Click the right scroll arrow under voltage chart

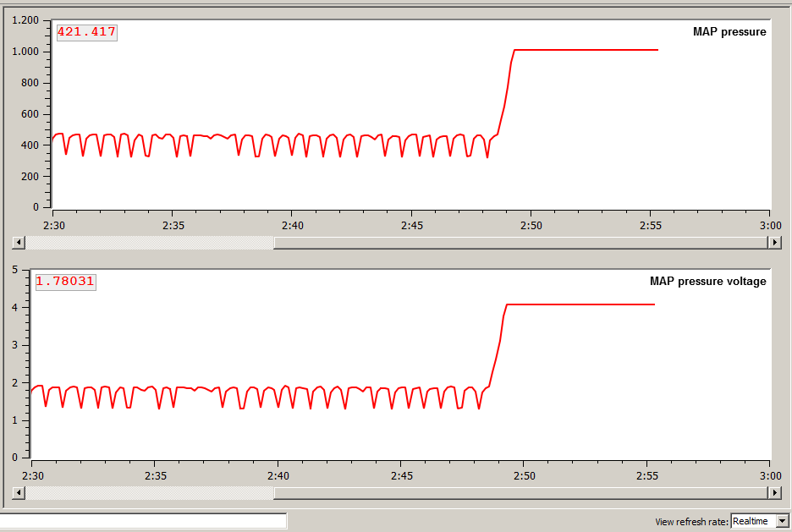click(x=773, y=492)
